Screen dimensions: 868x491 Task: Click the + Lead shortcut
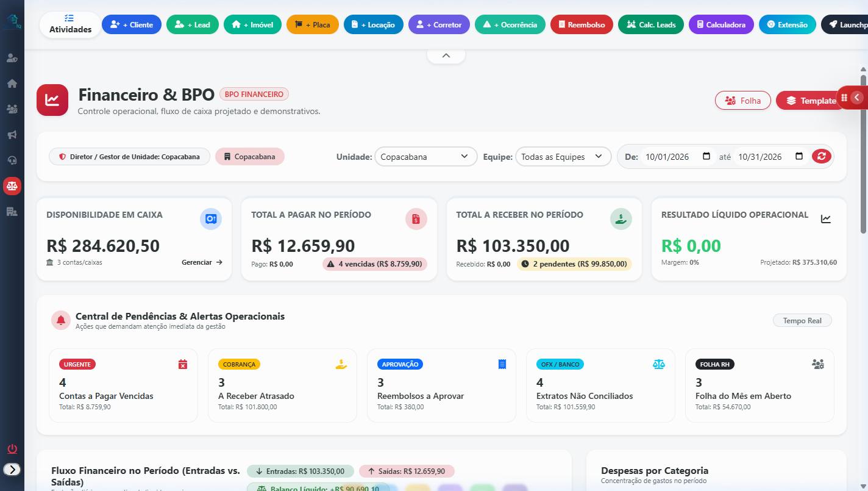193,25
